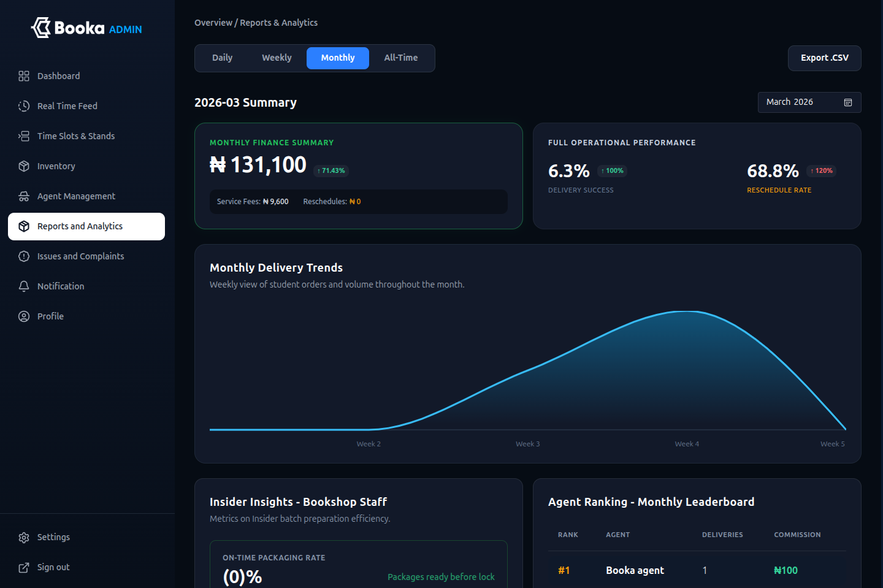Click Monthly Delivery Trends heading
Viewport: 883px width, 588px height.
coord(276,268)
